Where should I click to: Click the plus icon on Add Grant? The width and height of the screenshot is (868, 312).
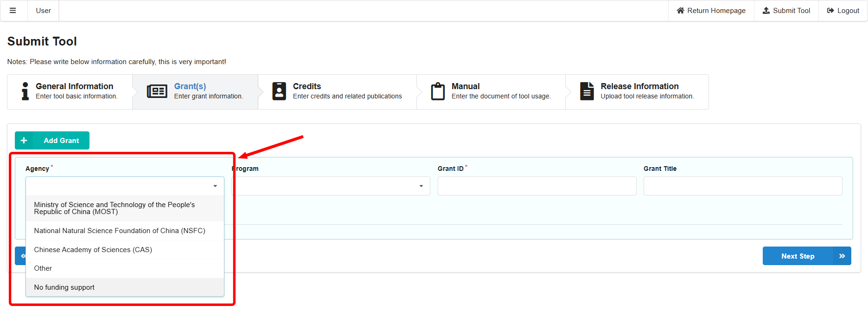[24, 141]
